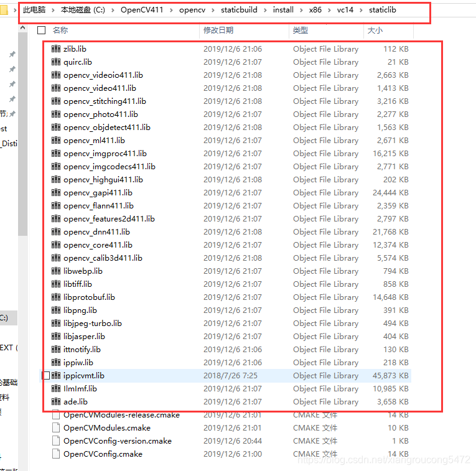This screenshot has width=476, height=471.
Task: Click the libtiff.lib file icon
Action: click(56, 284)
